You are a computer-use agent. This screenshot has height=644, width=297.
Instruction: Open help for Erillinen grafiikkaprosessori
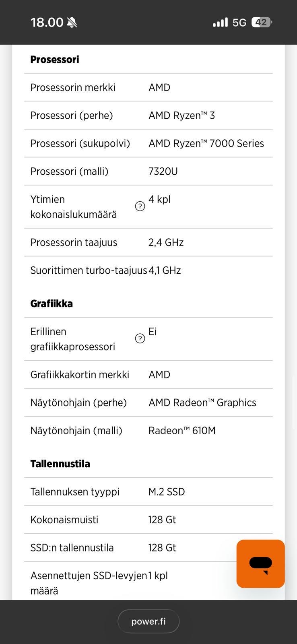click(140, 339)
